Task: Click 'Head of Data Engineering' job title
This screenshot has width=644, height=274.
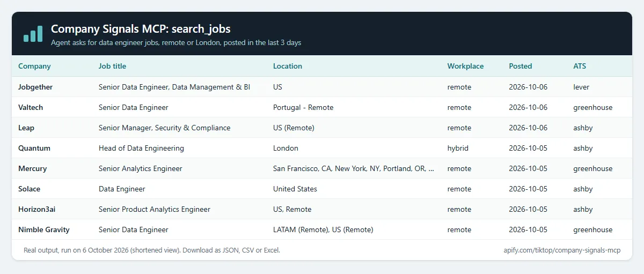Action: click(x=141, y=148)
